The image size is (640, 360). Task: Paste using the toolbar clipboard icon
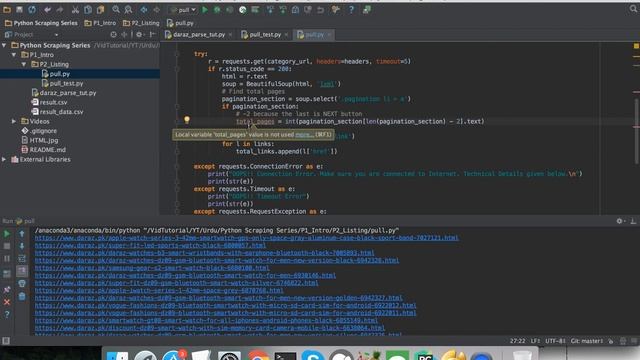point(100,9)
